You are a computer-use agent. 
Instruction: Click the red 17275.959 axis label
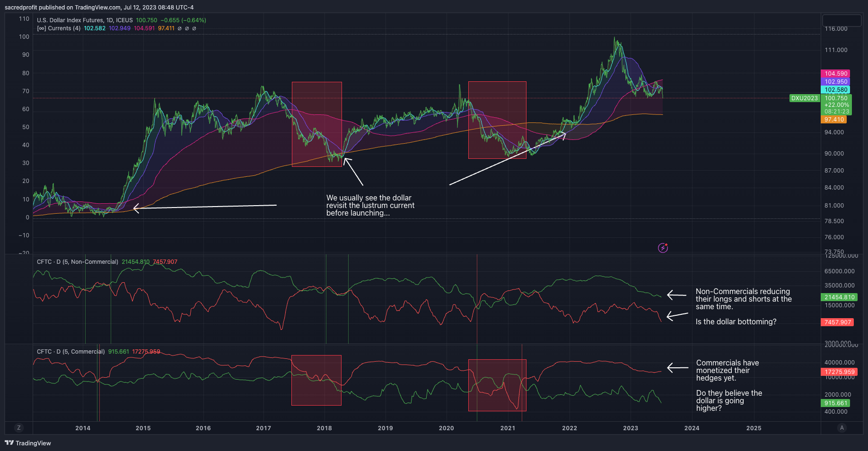(839, 372)
